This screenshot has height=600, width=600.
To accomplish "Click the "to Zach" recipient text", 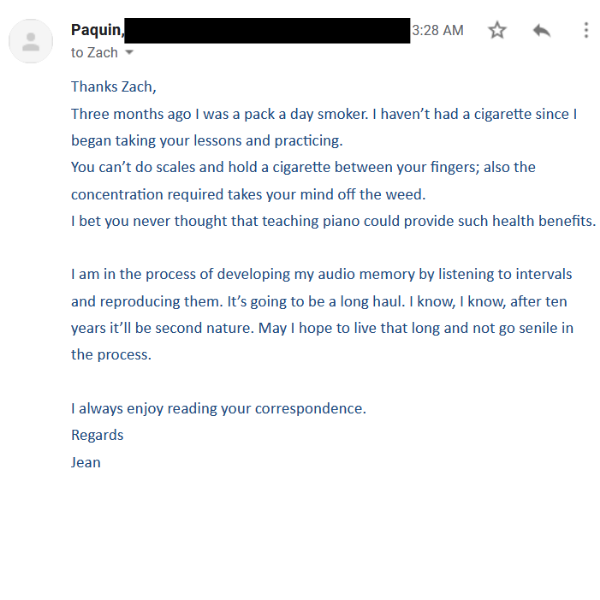I will click(94, 53).
